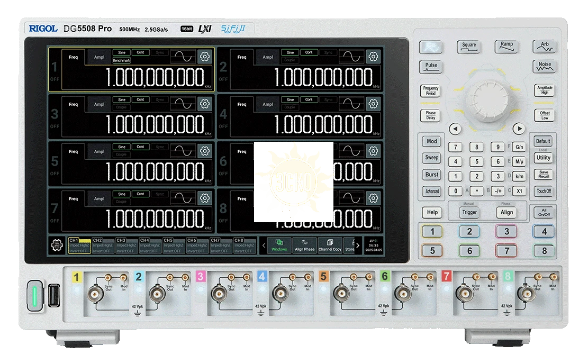
Task: Select the Arb waveform key
Action: [x=544, y=47]
